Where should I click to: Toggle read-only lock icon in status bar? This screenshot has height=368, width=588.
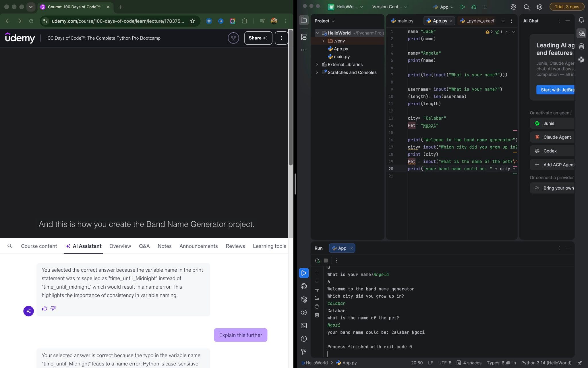click(x=580, y=363)
